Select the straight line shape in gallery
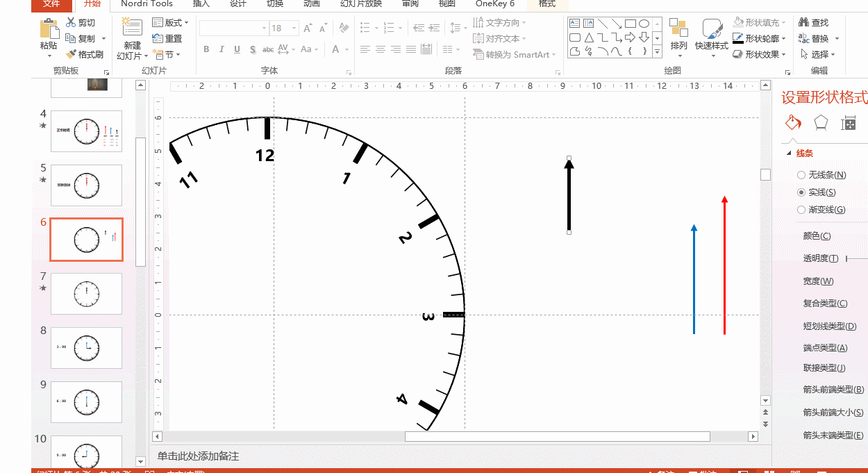The height and width of the screenshot is (473, 868). 603,23
